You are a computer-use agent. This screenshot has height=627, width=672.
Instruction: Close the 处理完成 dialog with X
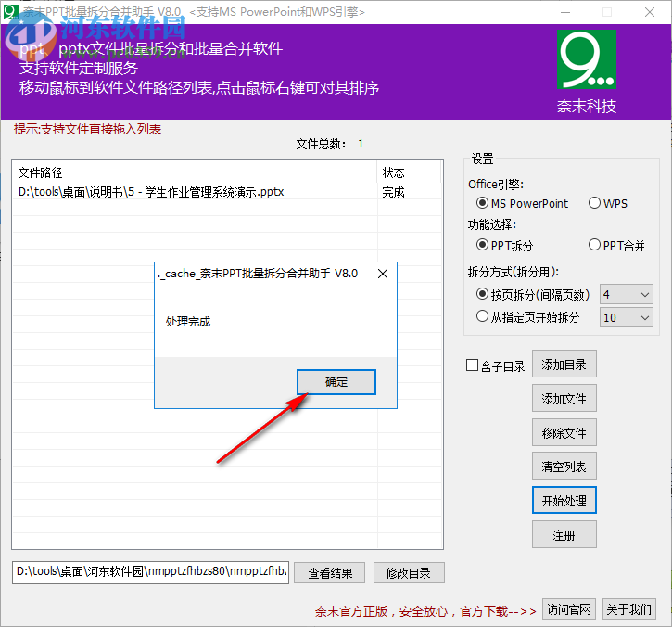point(383,274)
